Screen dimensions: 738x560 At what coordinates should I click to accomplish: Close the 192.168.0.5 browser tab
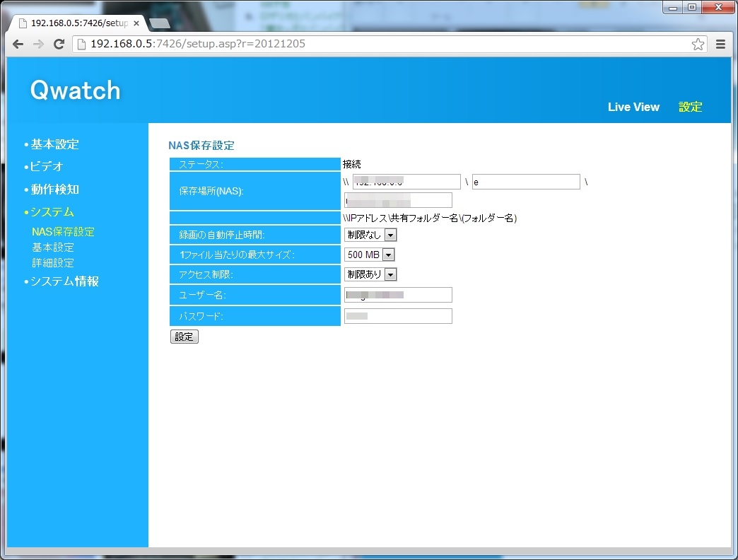pos(136,23)
